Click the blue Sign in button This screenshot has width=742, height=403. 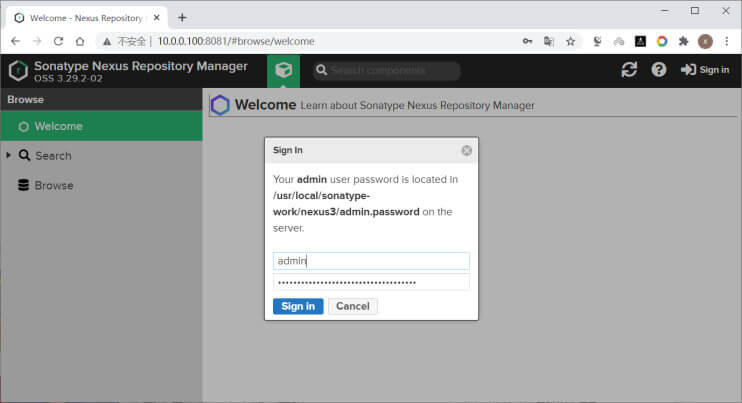pyautogui.click(x=298, y=306)
